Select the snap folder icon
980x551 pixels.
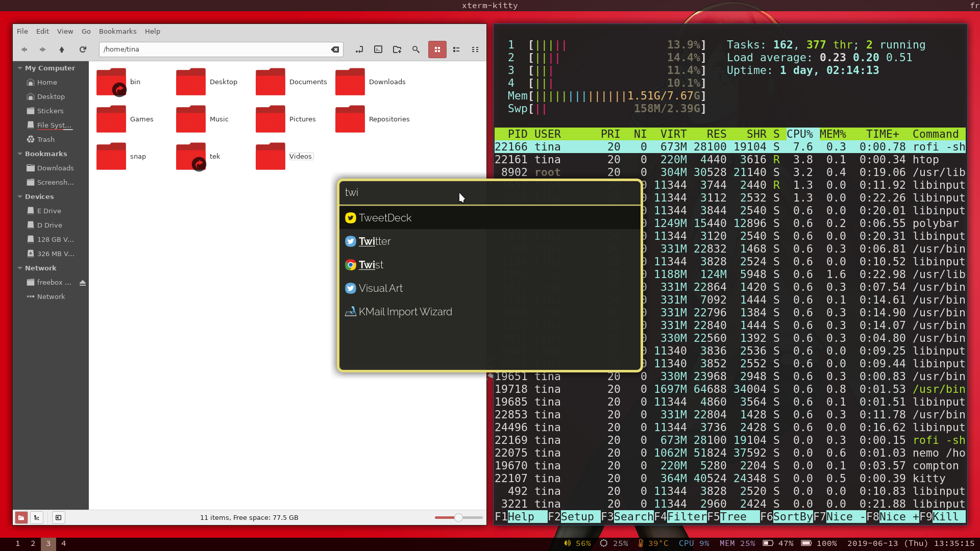click(111, 156)
